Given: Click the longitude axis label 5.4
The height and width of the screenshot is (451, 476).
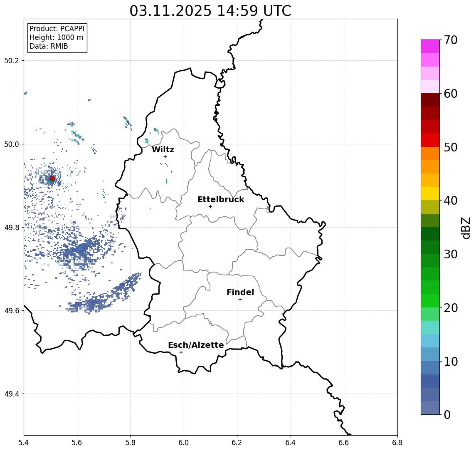Looking at the screenshot, I should pos(24,443).
